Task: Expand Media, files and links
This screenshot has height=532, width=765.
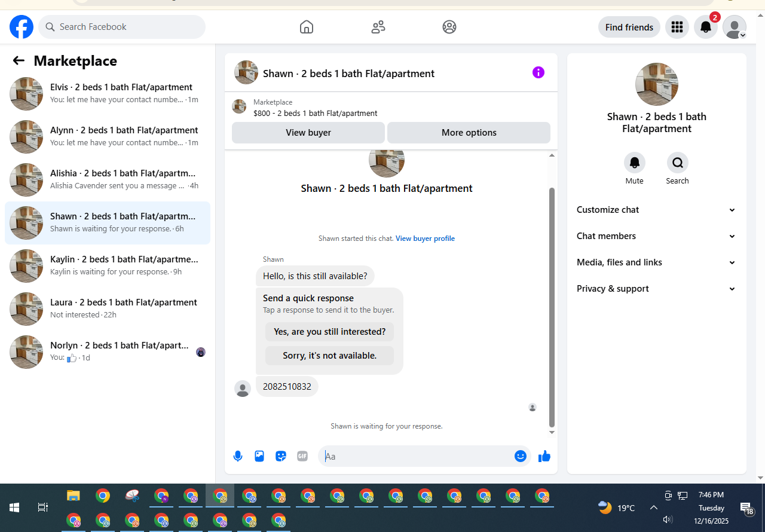Action: 657,262
